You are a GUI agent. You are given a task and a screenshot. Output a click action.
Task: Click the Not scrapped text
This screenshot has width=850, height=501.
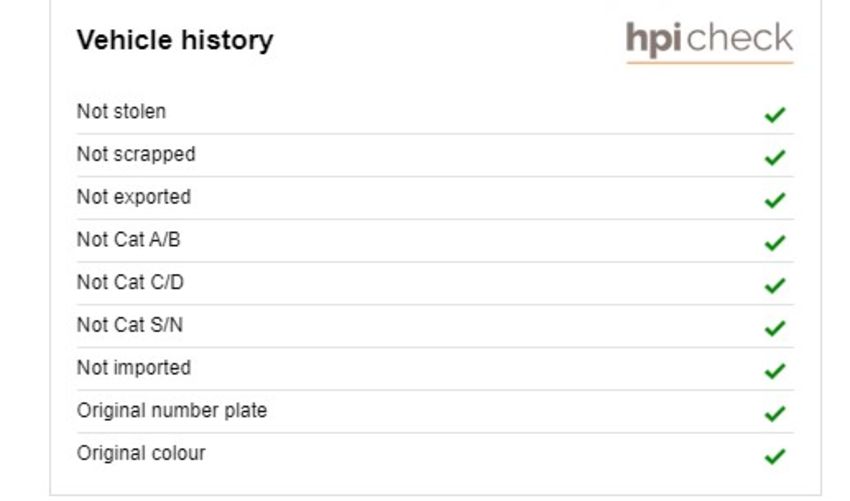click(x=136, y=155)
